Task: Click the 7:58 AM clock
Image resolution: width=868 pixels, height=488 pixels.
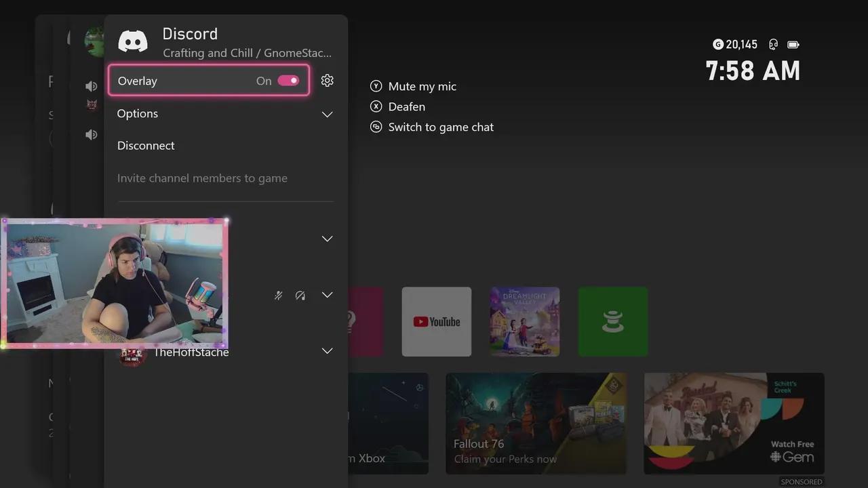Action: 753,71
